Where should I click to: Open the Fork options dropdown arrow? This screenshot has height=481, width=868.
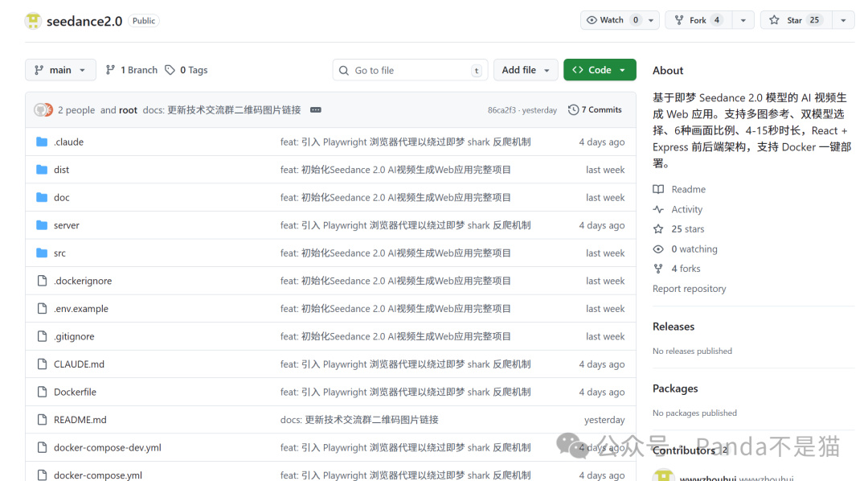point(743,20)
